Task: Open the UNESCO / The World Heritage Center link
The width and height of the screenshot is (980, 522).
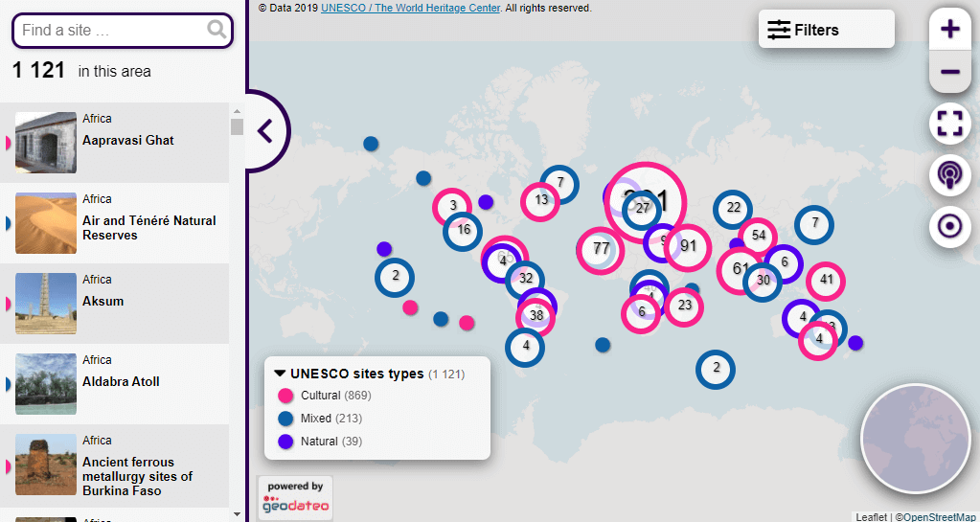Action: (x=411, y=8)
